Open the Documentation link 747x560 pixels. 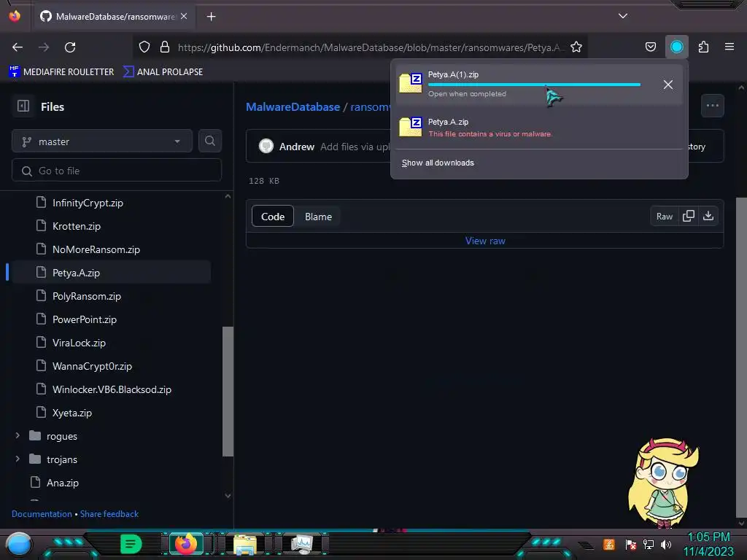click(42, 514)
